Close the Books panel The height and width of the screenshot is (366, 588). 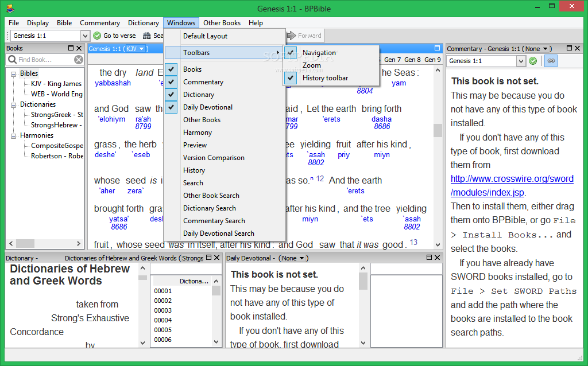79,48
